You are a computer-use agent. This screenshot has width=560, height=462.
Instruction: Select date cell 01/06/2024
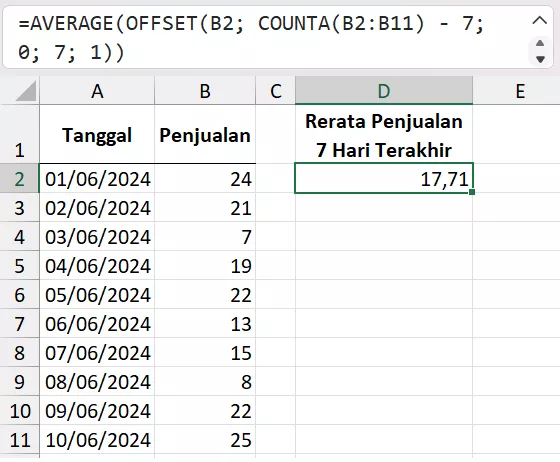97,179
